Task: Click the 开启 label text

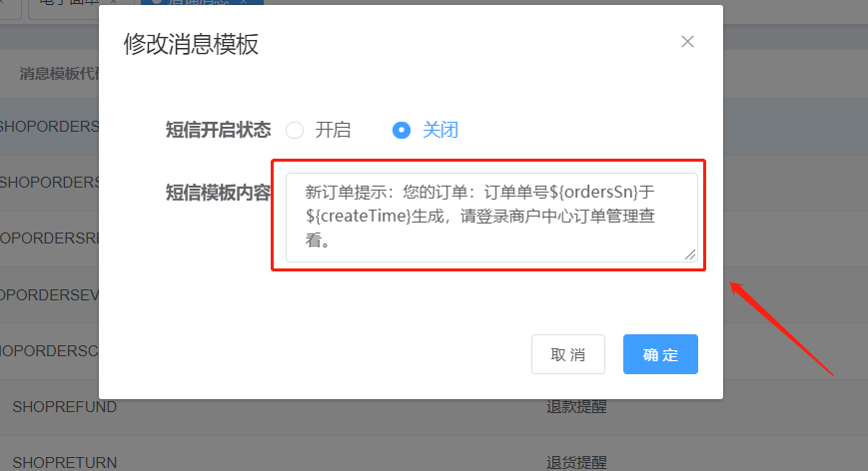Action: click(x=333, y=130)
